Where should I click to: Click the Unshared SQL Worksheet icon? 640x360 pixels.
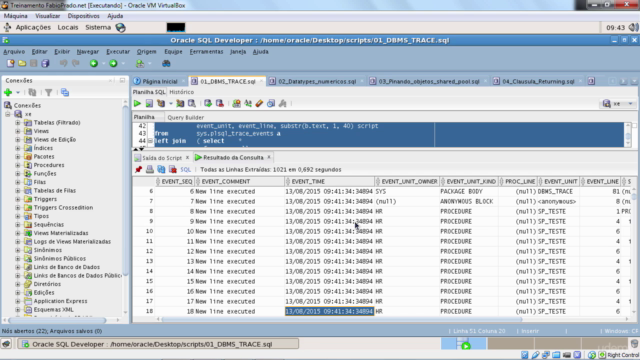point(236,104)
